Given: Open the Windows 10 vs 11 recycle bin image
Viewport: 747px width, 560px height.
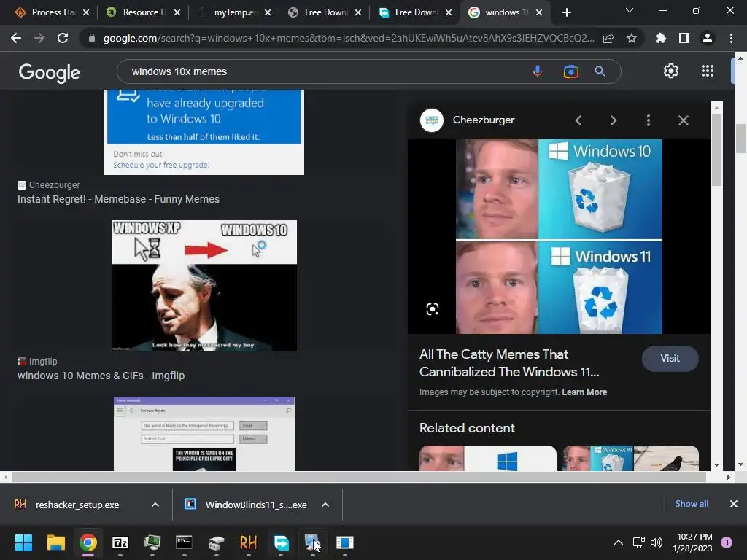Looking at the screenshot, I should [559, 237].
